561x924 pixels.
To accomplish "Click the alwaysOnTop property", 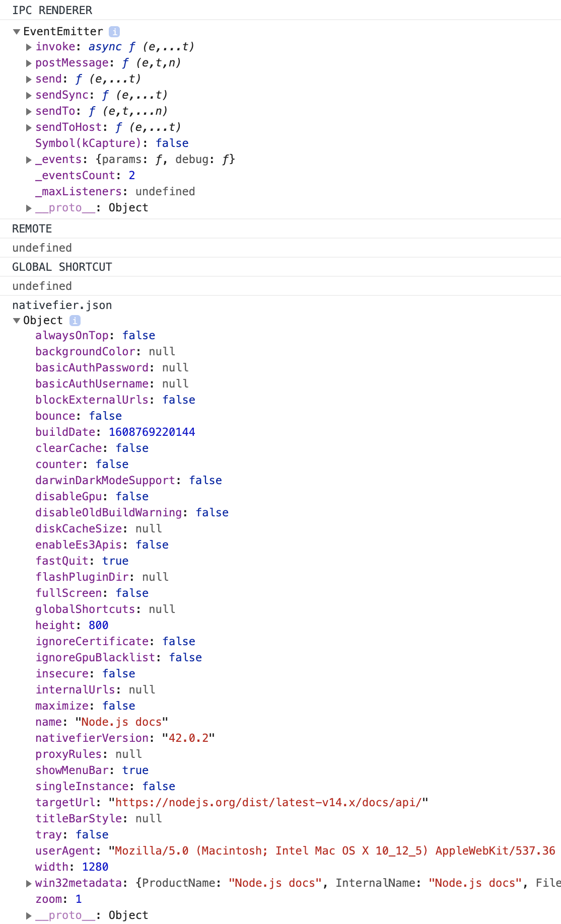I will 72,335.
